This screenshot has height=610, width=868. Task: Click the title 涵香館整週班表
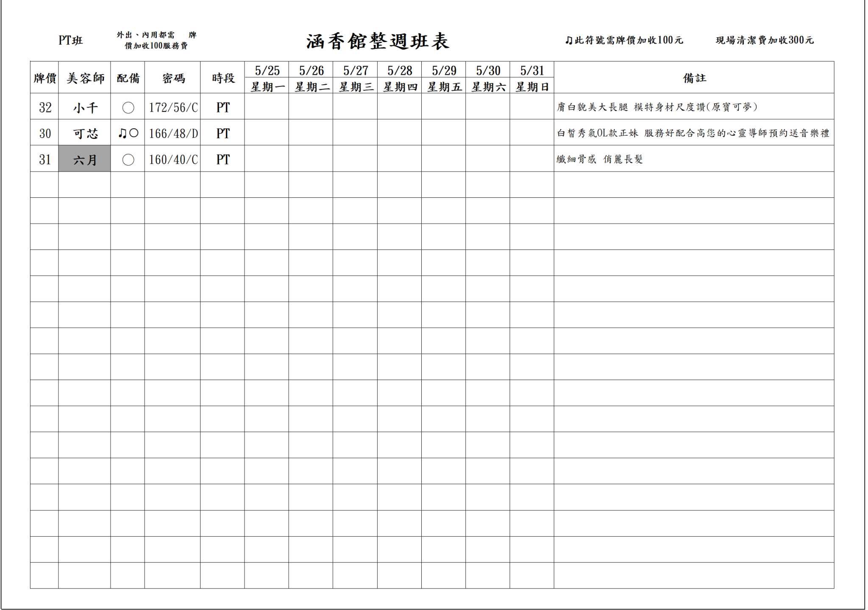coord(377,41)
